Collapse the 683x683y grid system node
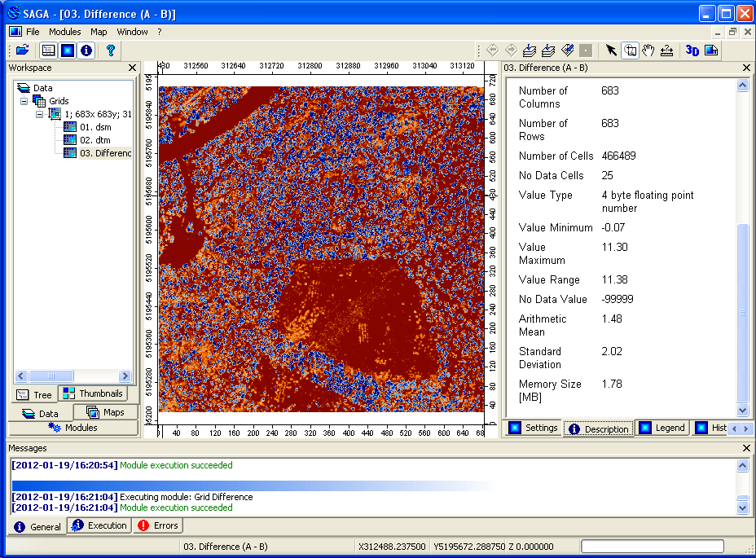 (38, 114)
